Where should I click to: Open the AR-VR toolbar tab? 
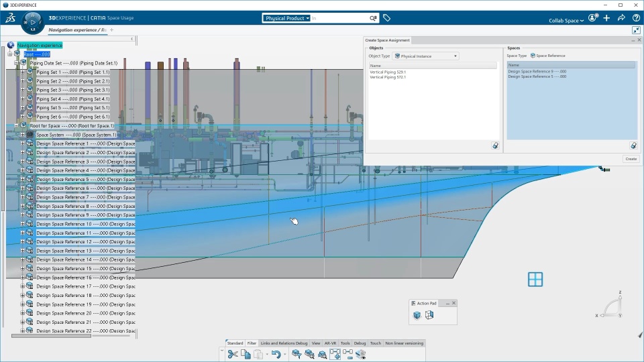pyautogui.click(x=330, y=343)
